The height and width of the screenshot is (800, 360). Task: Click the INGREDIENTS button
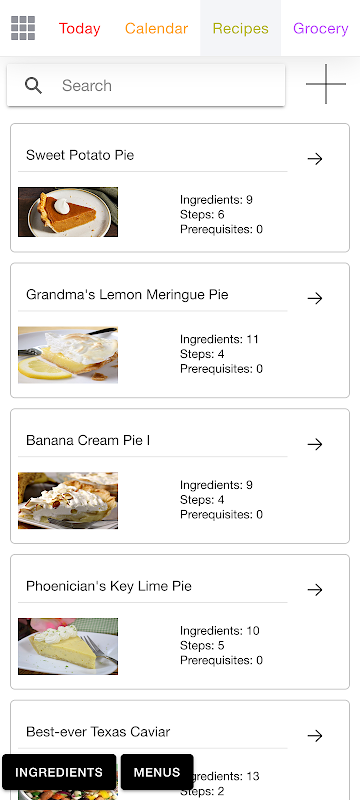tap(59, 772)
